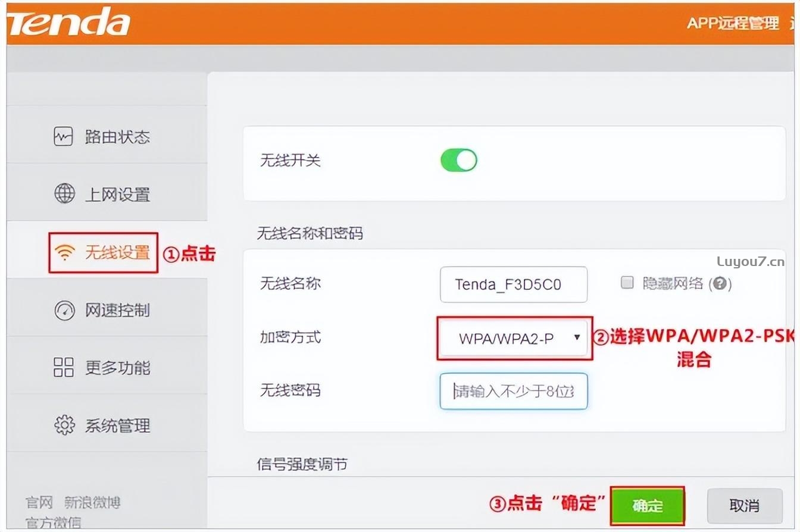This screenshot has height=532, width=800.
Task: Click the 取消 cancel button
Action: (x=744, y=506)
